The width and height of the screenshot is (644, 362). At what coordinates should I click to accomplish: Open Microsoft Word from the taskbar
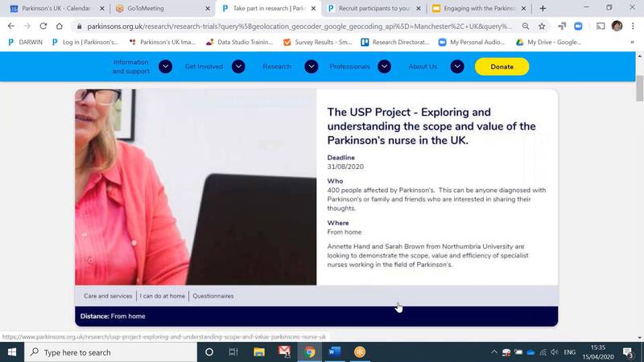pyautogui.click(x=335, y=352)
